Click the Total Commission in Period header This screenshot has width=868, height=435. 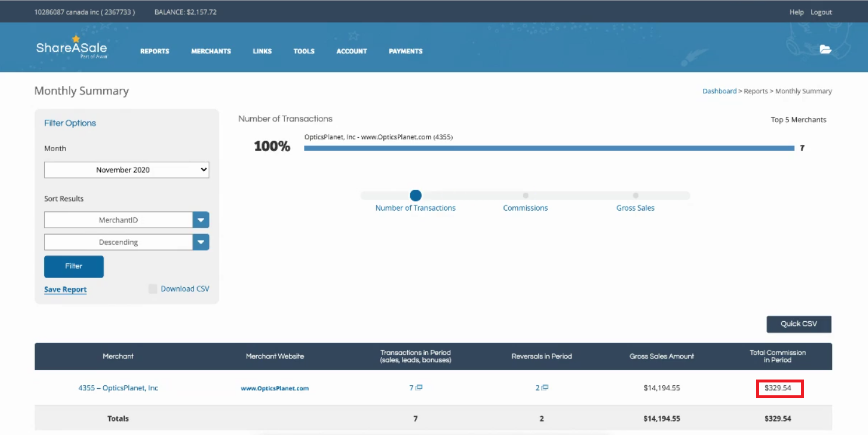point(778,356)
